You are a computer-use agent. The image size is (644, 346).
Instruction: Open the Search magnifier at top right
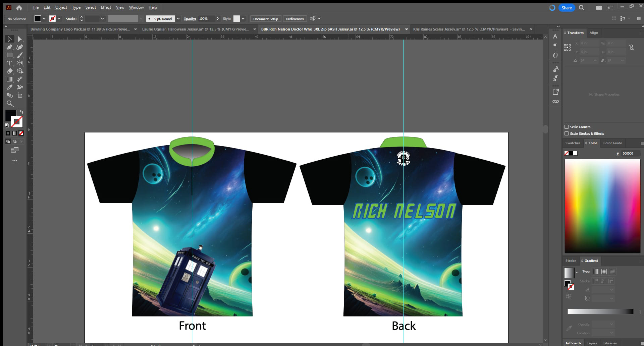click(582, 8)
